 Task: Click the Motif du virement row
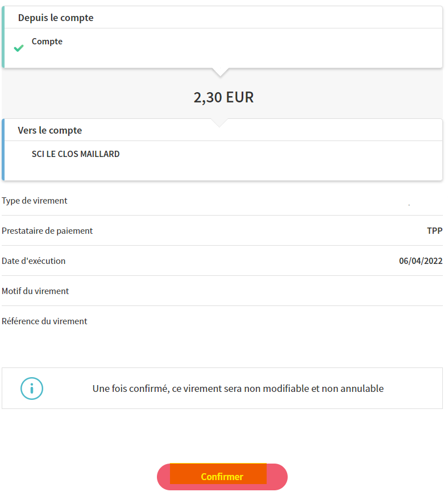222,291
